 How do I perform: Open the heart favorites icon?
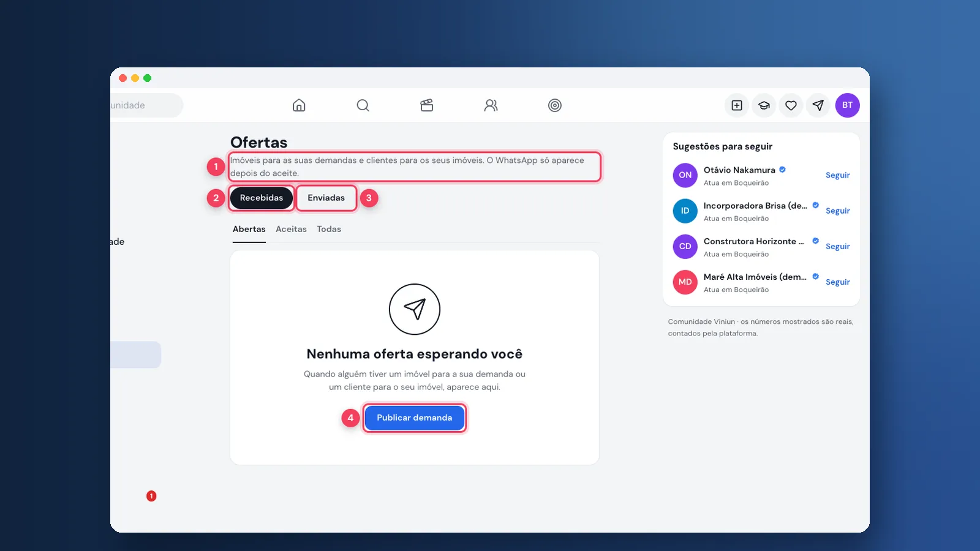(x=791, y=105)
